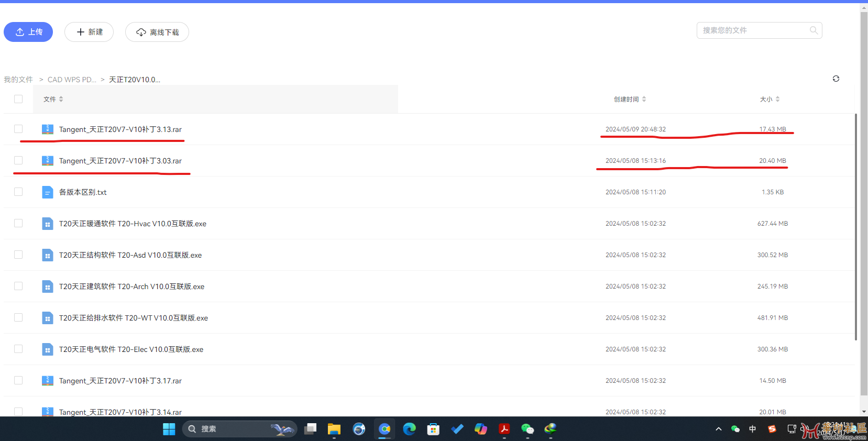This screenshot has width=868, height=441.
Task: Click the 上传 upload button
Action: [x=28, y=32]
